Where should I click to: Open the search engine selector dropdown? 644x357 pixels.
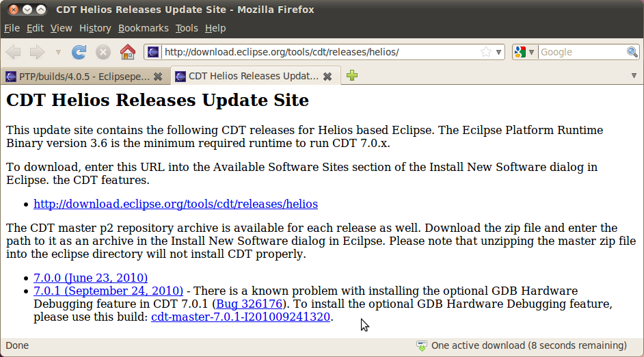pos(531,52)
